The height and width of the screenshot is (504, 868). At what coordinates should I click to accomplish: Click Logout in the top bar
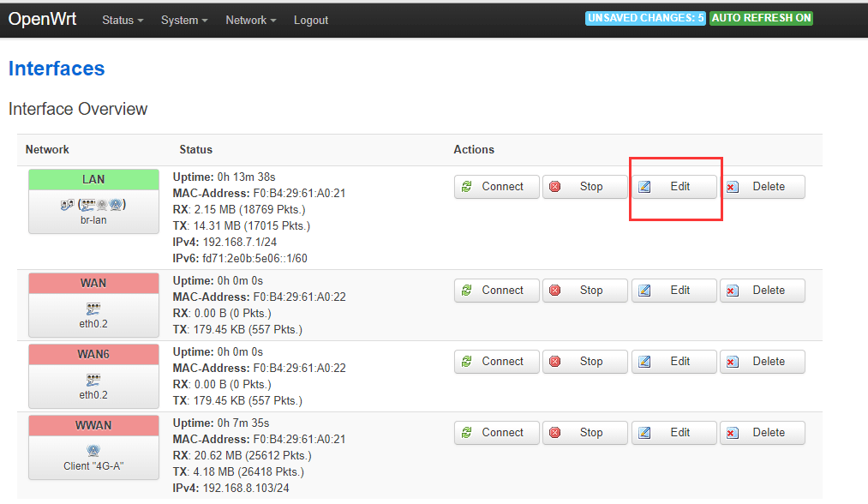310,20
